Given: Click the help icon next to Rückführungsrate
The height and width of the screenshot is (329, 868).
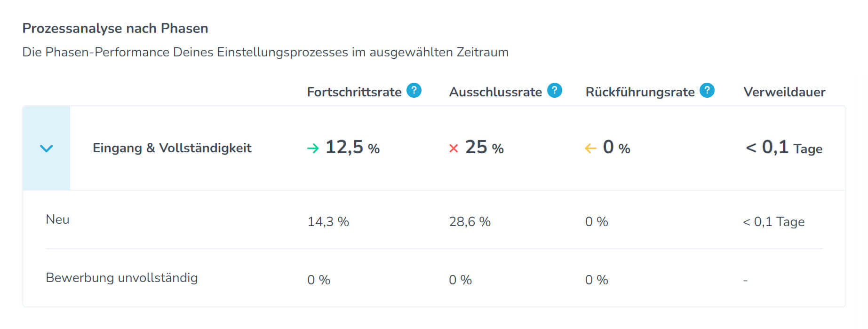Looking at the screenshot, I should tap(707, 90).
